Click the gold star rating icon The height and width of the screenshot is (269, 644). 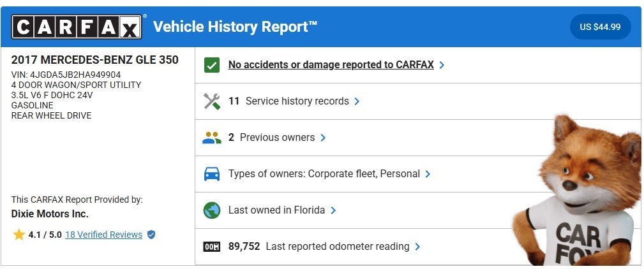[19, 235]
